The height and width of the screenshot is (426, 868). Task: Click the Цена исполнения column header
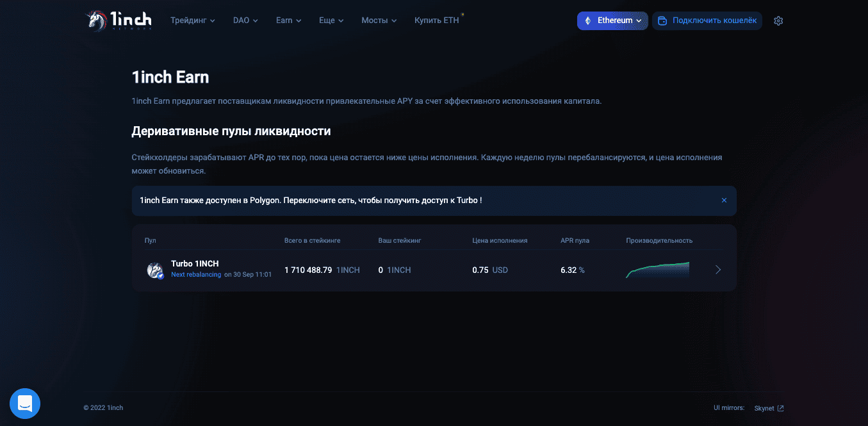pos(500,241)
